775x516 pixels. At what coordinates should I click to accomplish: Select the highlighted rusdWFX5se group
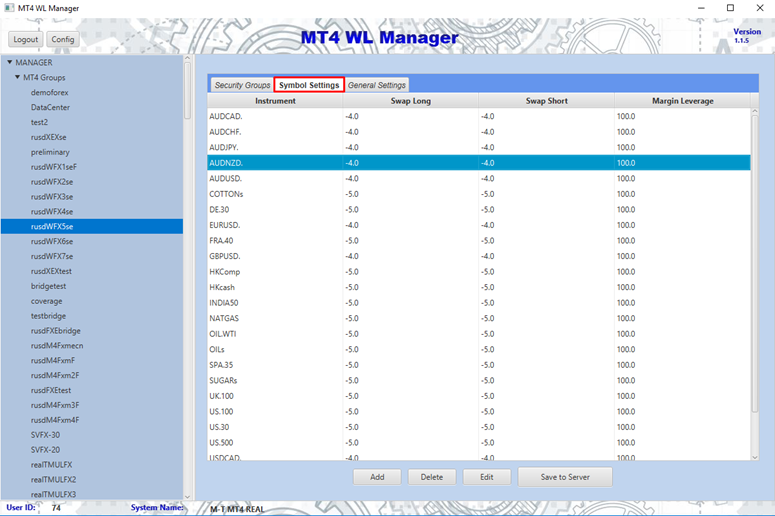92,226
